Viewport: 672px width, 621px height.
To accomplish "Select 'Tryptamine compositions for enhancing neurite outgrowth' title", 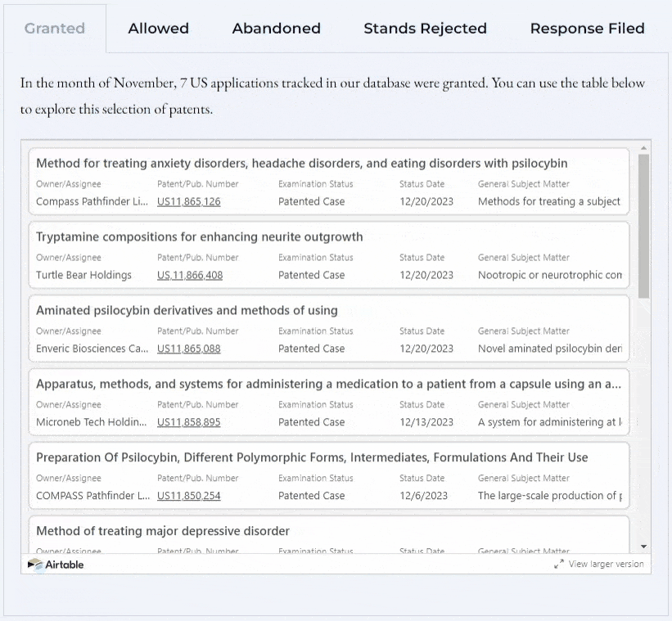I will 199,236.
